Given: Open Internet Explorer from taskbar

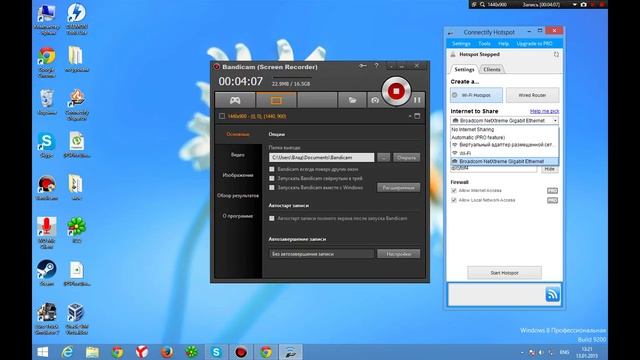Looking at the screenshot, I should click(x=67, y=352).
